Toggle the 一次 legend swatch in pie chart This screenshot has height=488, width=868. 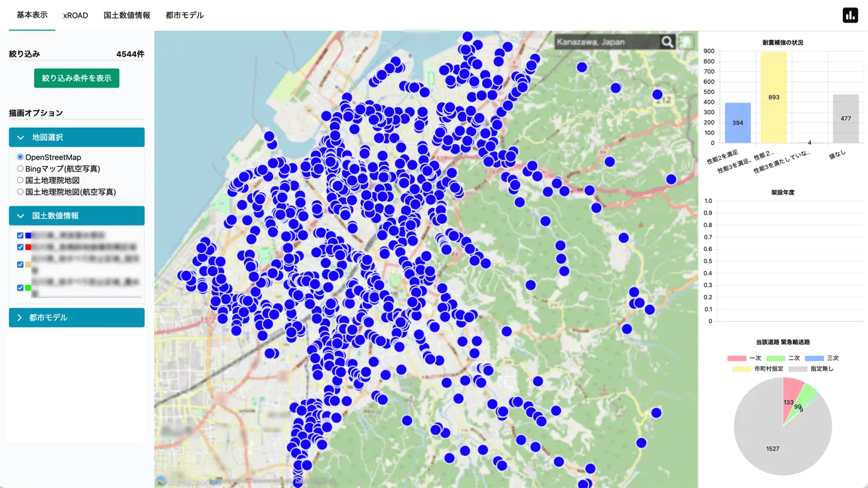point(736,358)
